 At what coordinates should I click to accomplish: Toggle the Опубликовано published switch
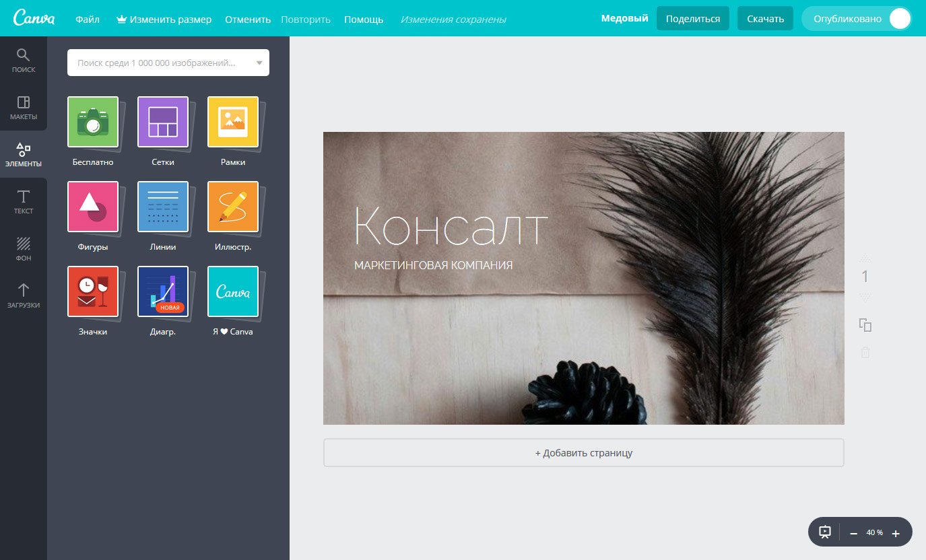[899, 19]
